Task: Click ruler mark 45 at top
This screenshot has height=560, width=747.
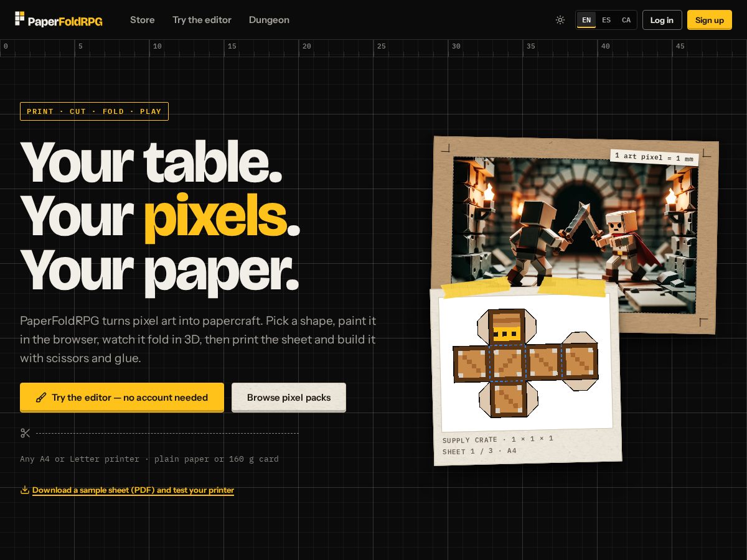Action: 680,46
